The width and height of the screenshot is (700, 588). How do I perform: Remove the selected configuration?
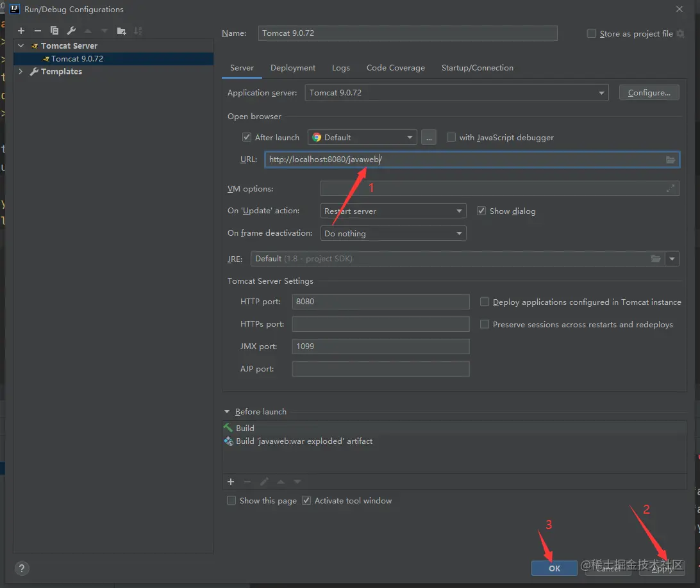(x=38, y=31)
